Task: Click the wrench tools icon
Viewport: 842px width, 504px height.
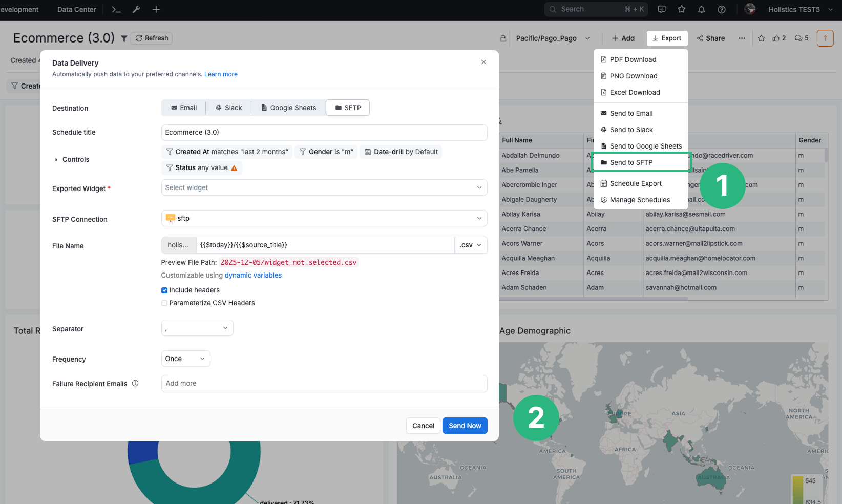Action: [136, 9]
